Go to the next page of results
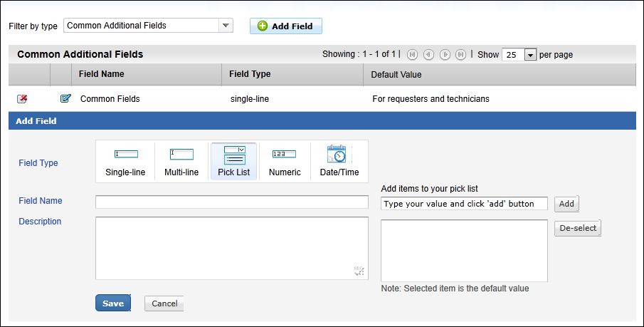This screenshot has width=644, height=327. point(445,54)
